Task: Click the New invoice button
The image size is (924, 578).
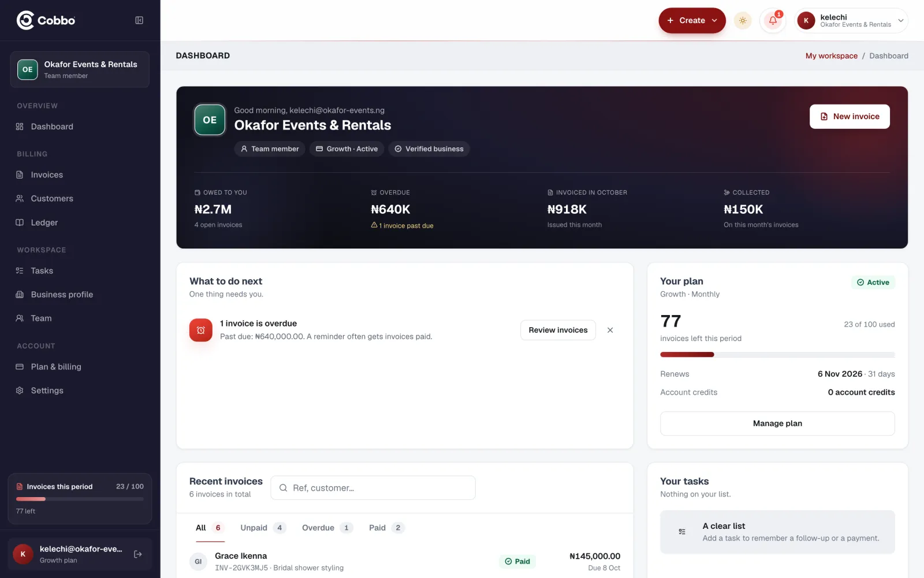Action: tap(850, 116)
